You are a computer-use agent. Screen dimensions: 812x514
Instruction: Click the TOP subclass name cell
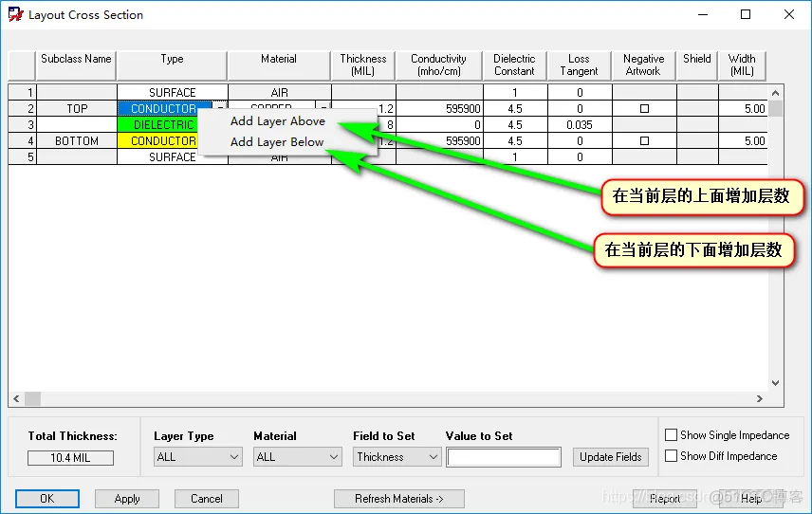point(77,109)
